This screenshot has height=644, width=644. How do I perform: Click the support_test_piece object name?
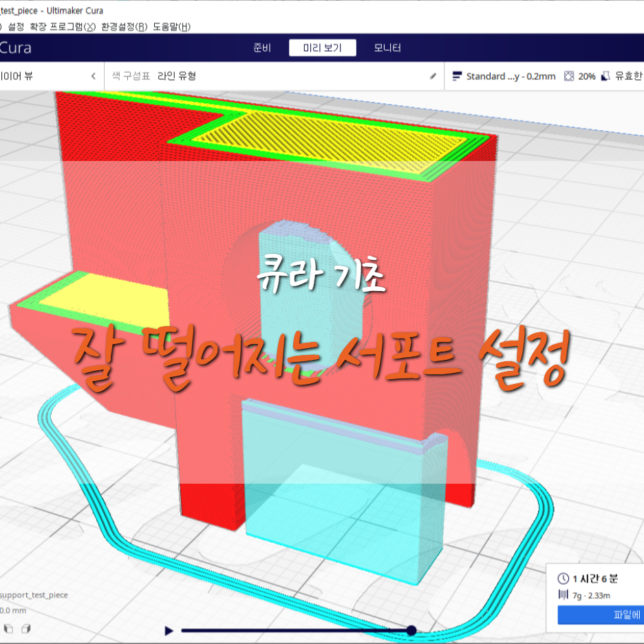[34, 595]
